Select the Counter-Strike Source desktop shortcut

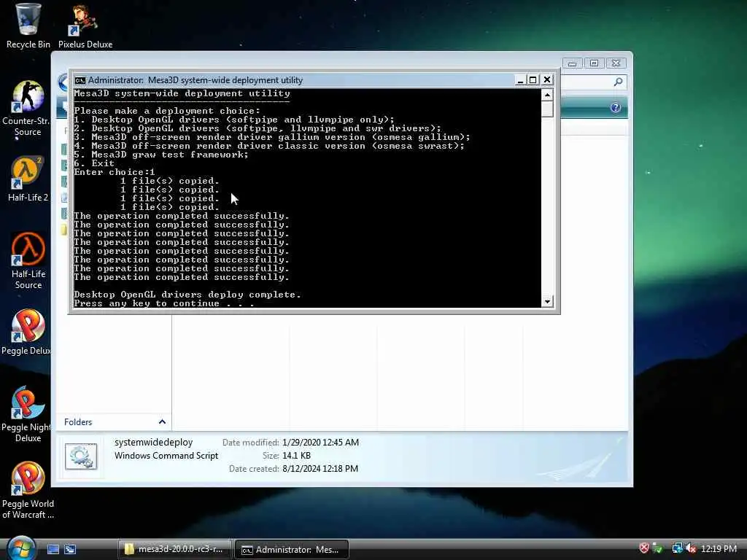pyautogui.click(x=27, y=109)
